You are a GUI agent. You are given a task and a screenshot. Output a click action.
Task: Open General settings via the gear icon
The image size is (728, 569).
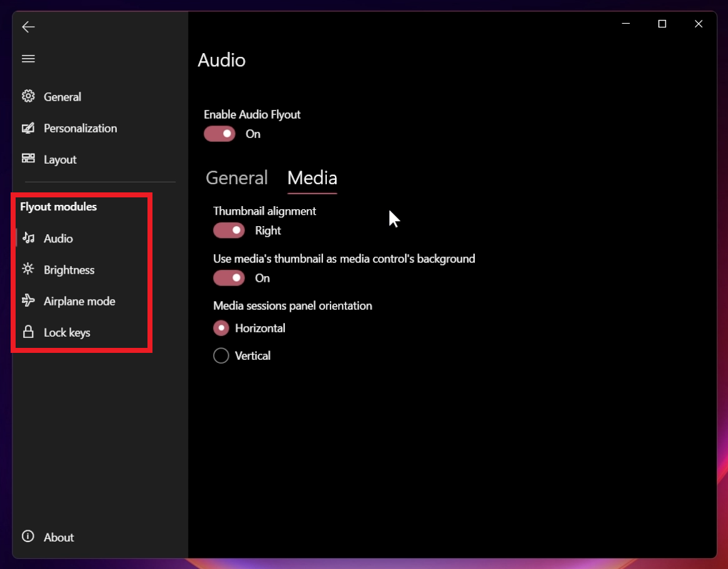[x=29, y=96]
